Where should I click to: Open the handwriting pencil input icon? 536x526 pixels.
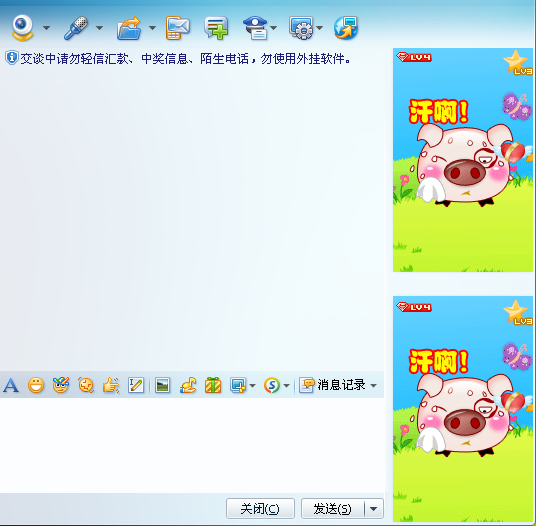136,385
